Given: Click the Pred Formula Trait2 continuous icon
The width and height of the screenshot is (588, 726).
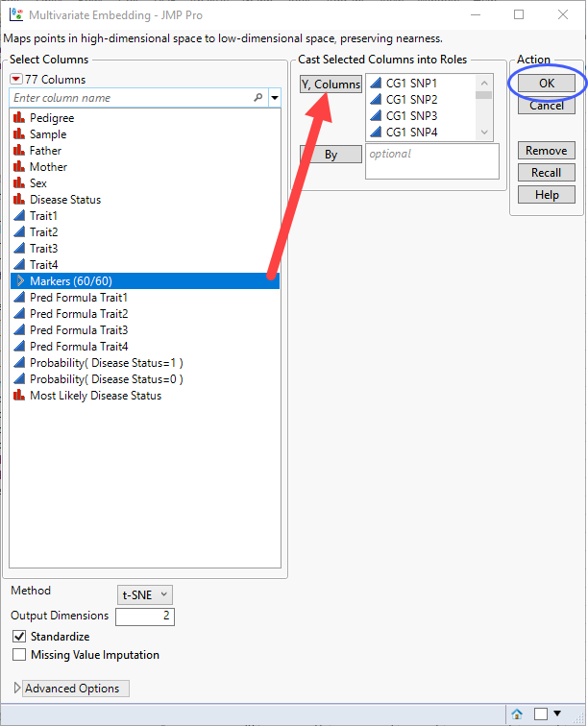Looking at the screenshot, I should 19,314.
